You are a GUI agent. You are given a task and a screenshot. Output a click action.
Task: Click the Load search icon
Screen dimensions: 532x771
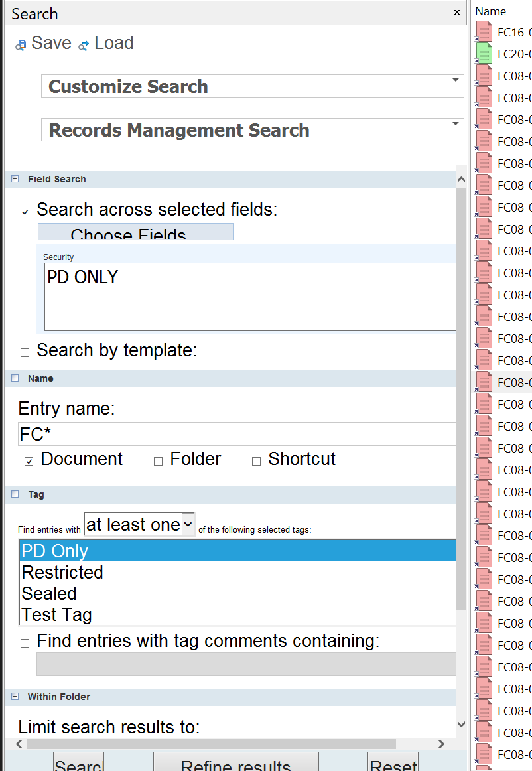[84, 45]
